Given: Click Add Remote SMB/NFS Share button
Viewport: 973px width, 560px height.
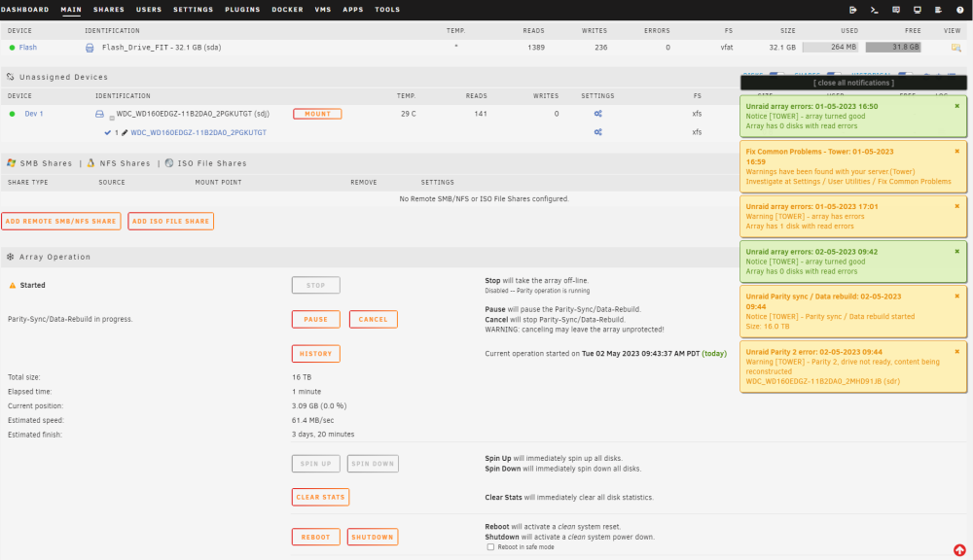Looking at the screenshot, I should click(60, 222).
